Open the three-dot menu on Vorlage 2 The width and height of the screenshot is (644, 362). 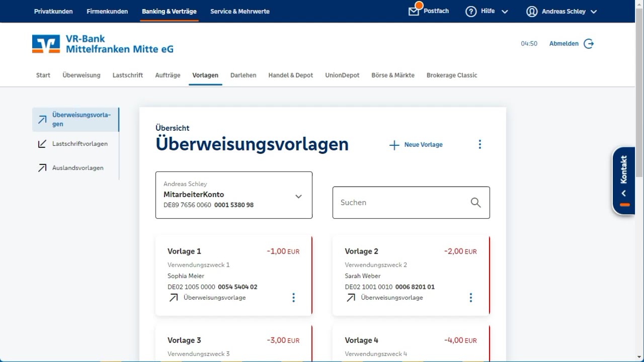[x=470, y=298]
